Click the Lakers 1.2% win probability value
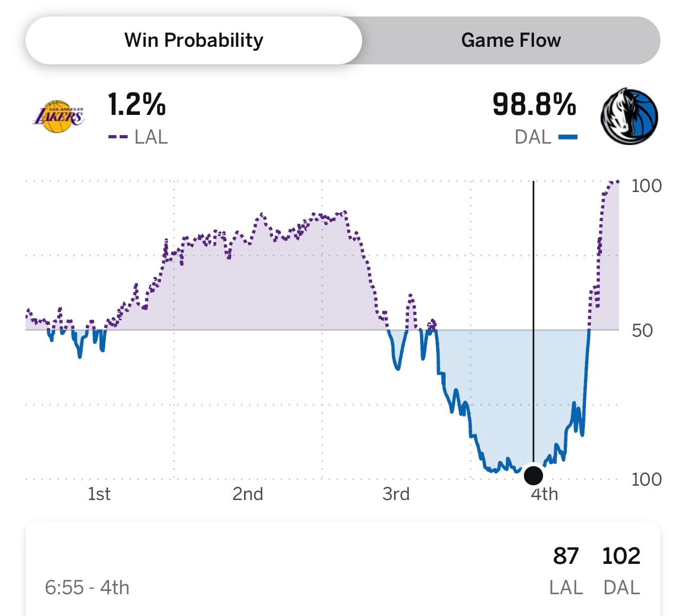This screenshot has width=686, height=616. 137,104
